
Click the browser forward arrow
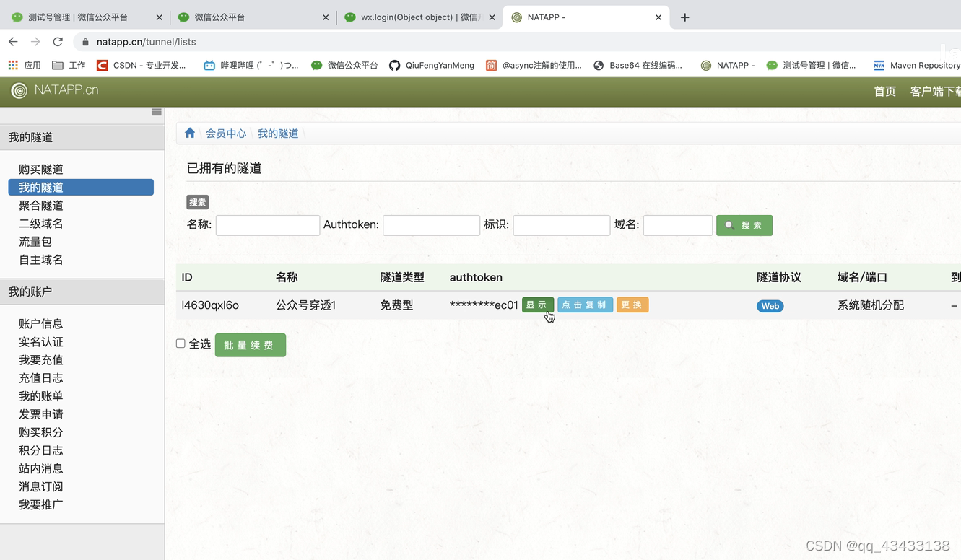click(35, 42)
